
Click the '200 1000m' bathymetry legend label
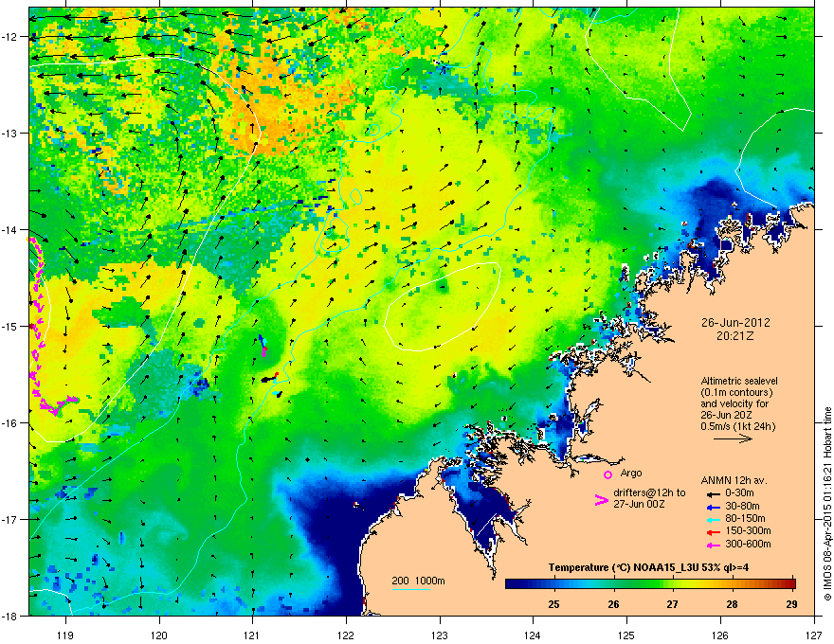[419, 581]
